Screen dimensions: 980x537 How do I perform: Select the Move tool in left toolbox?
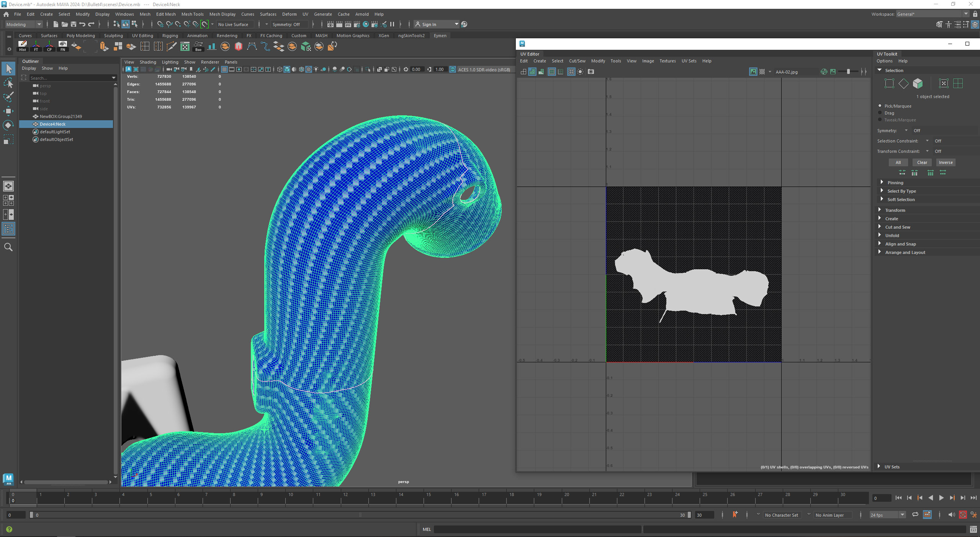(8, 111)
